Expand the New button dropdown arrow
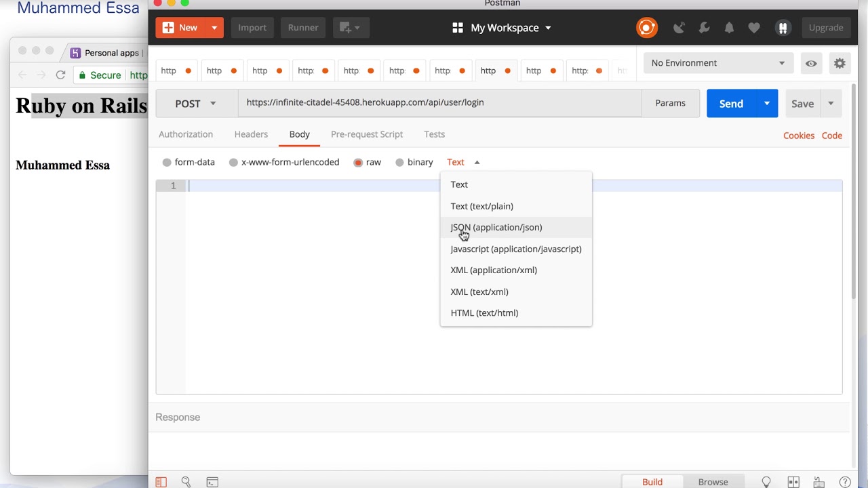 click(x=214, y=28)
